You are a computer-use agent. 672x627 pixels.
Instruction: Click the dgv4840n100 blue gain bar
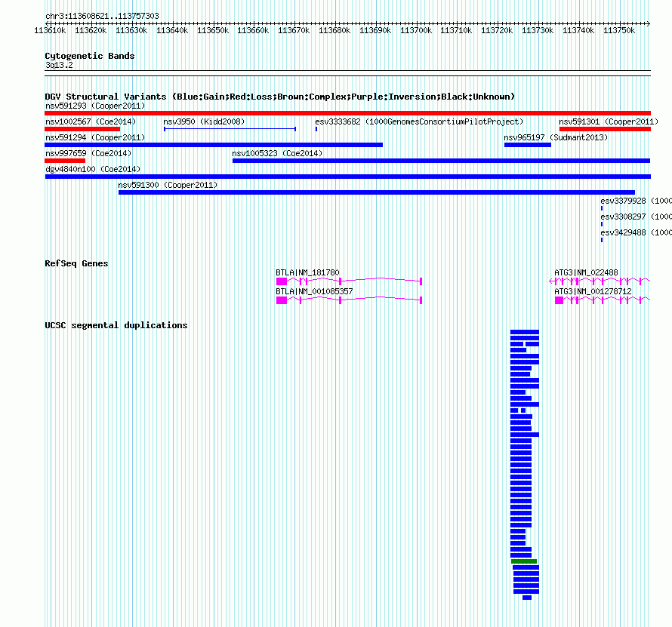coord(347,177)
